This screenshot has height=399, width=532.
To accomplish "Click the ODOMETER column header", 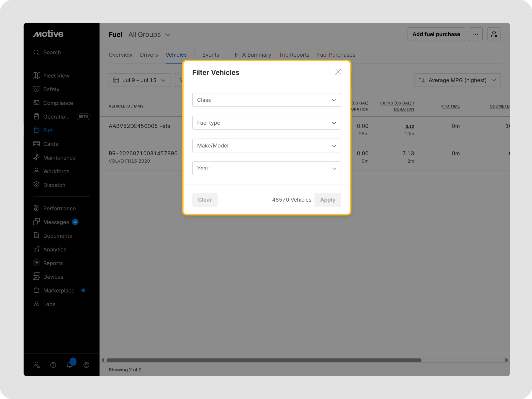I will 500,106.
